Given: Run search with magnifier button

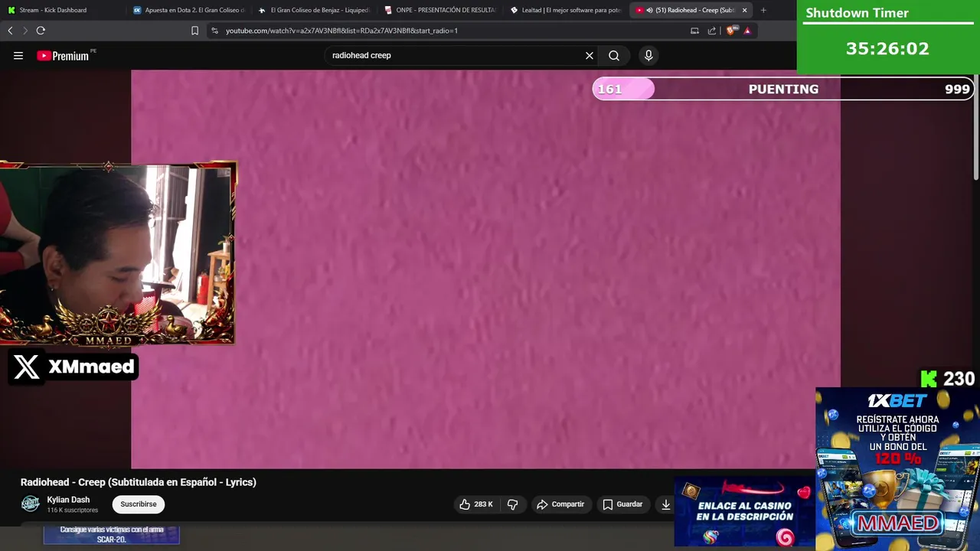Looking at the screenshot, I should (x=614, y=55).
